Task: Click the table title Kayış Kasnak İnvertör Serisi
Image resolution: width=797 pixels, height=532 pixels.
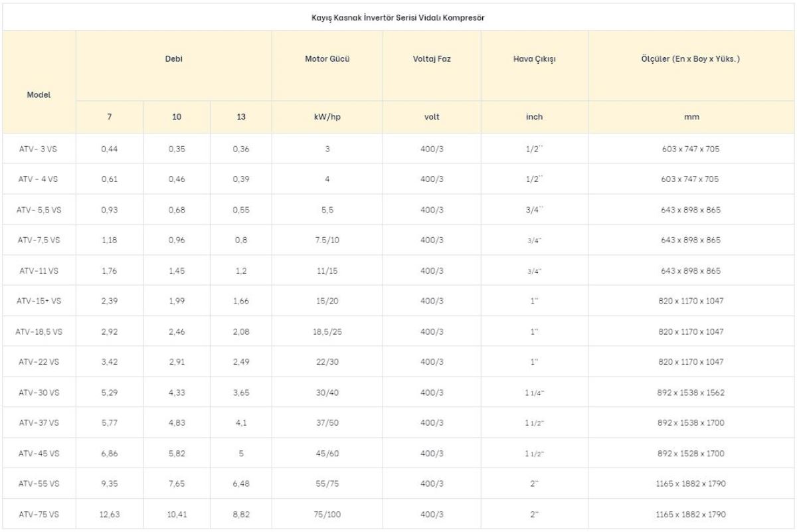Action: [x=398, y=17]
